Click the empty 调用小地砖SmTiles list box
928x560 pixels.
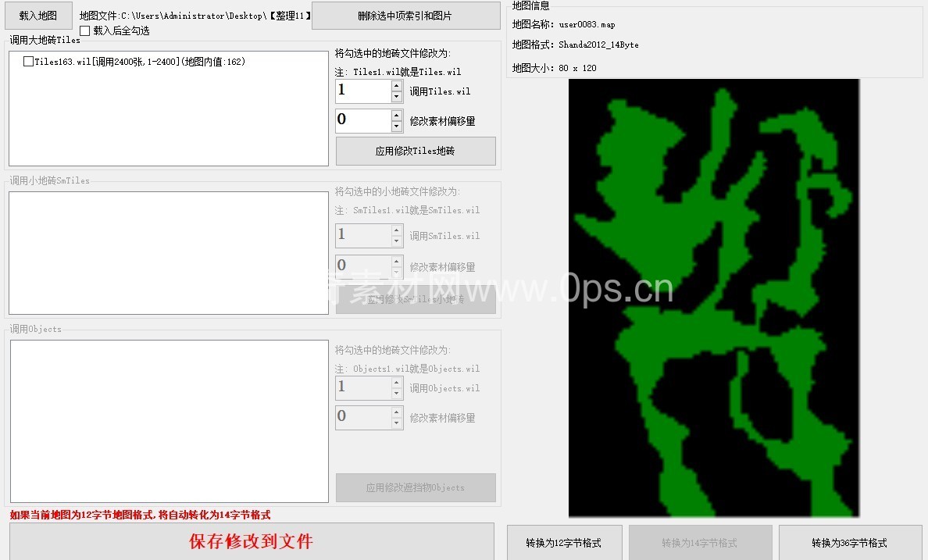(x=168, y=252)
